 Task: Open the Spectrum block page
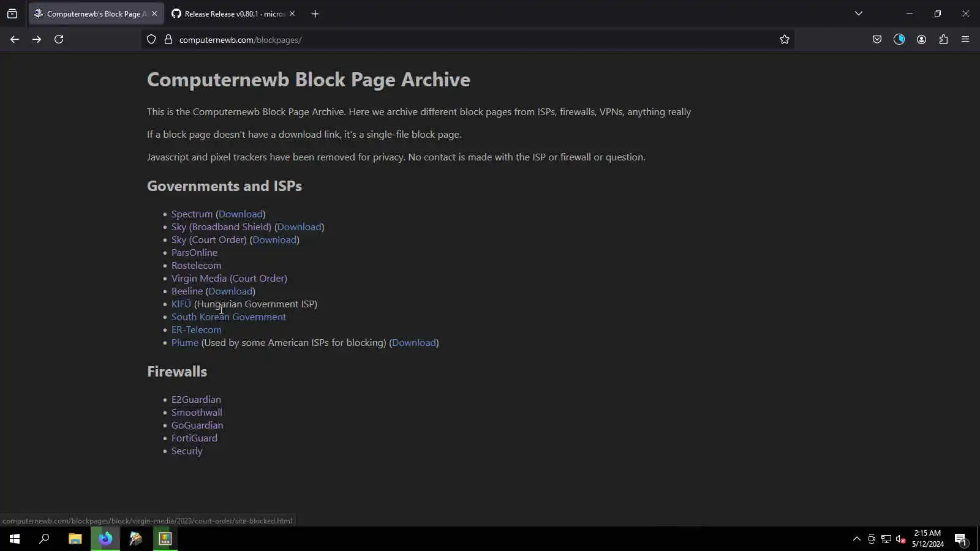tap(192, 214)
